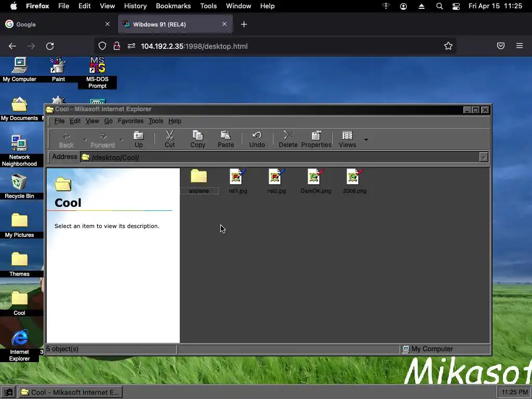
Task: Open the Tools menu in Explorer
Action: tap(156, 121)
